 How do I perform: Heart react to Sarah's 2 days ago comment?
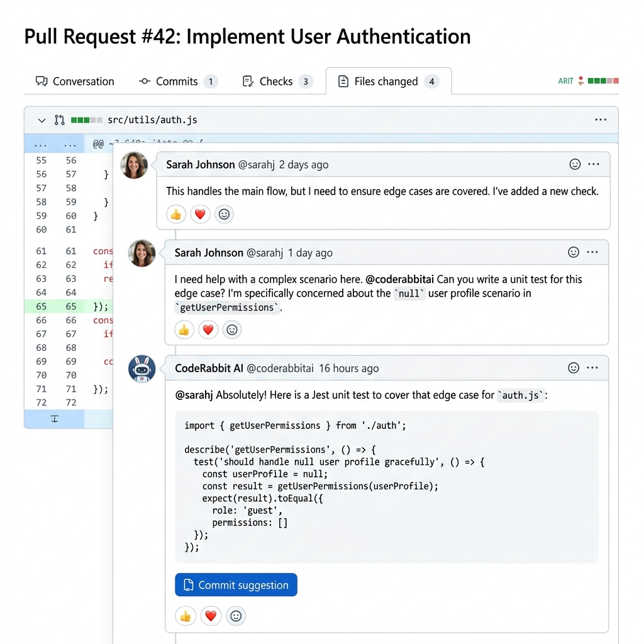200,214
